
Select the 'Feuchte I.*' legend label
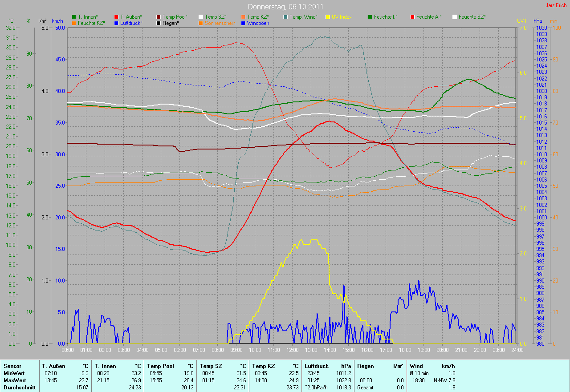[x=386, y=17]
